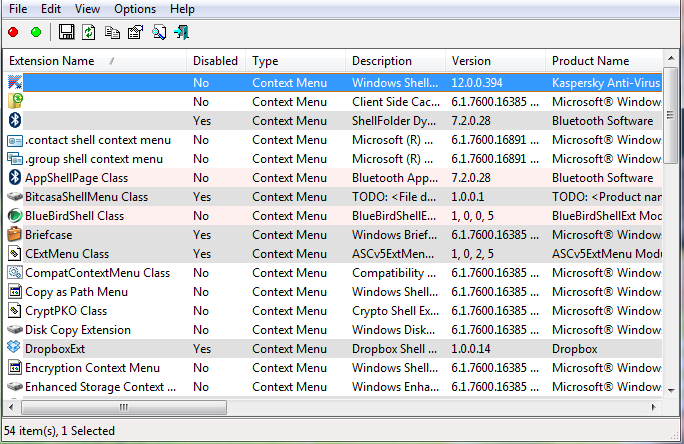Select the AppShellPage Class name
The image size is (684, 444).
(x=77, y=178)
